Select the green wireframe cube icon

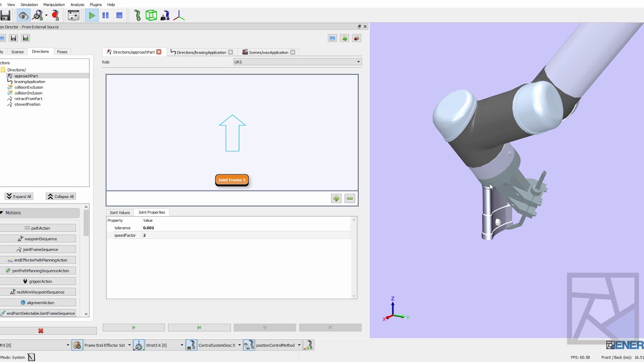point(151,16)
